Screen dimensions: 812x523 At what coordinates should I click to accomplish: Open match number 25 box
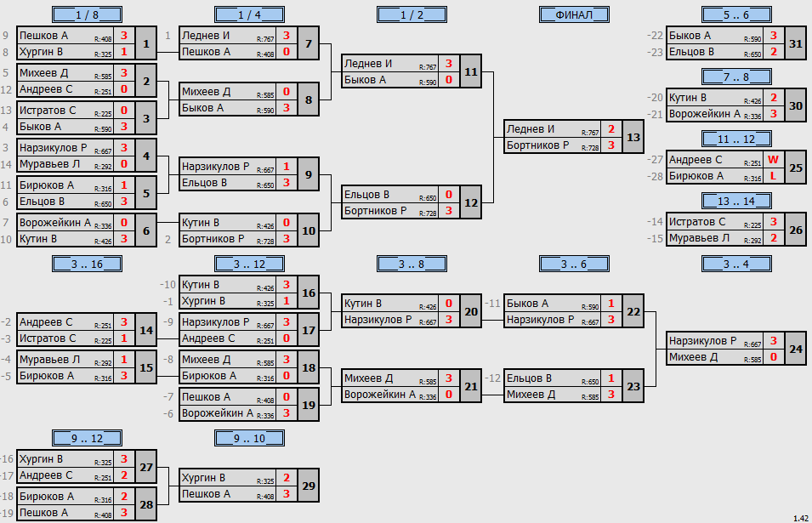796,168
